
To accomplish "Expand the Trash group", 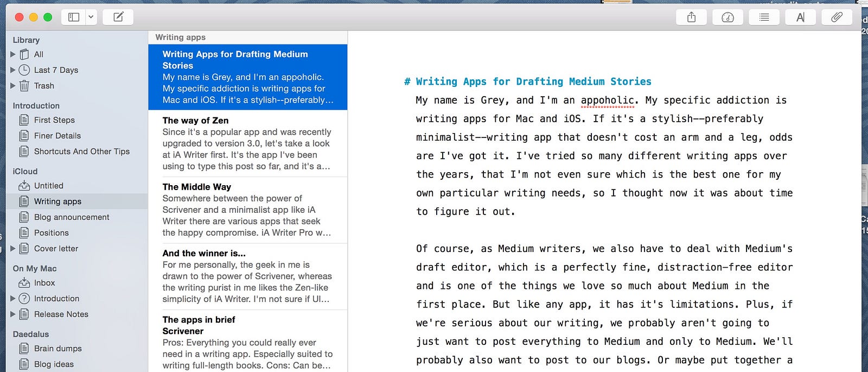I will click(13, 86).
